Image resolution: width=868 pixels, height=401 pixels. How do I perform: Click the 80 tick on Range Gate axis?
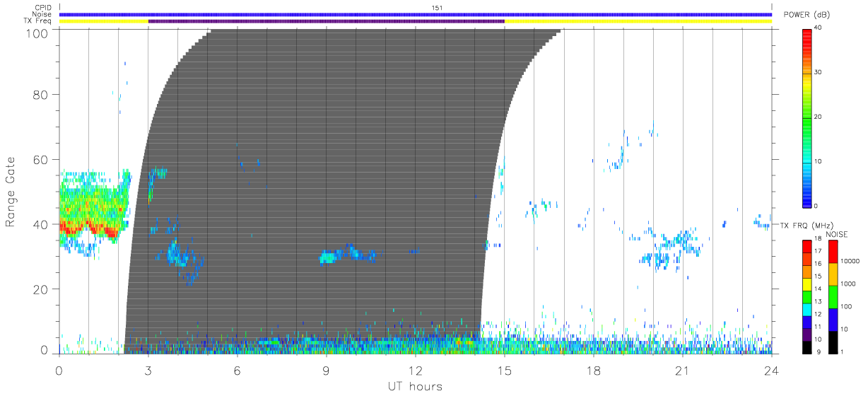click(x=40, y=94)
